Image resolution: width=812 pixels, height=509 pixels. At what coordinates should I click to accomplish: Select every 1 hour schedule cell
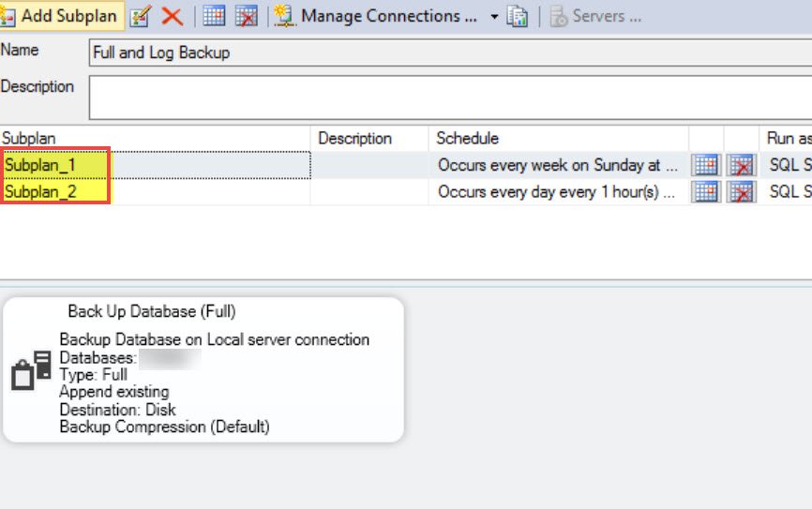(x=559, y=192)
